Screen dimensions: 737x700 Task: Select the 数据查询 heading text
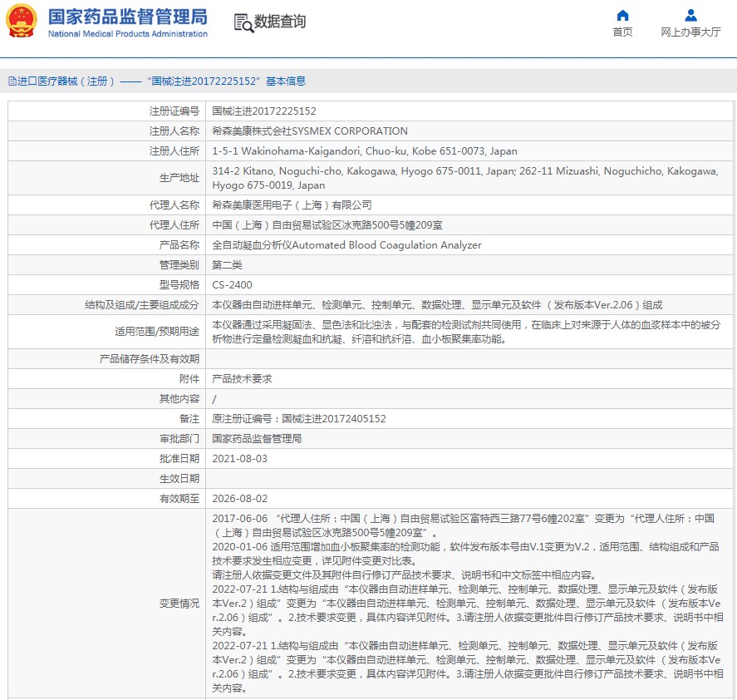coord(280,22)
